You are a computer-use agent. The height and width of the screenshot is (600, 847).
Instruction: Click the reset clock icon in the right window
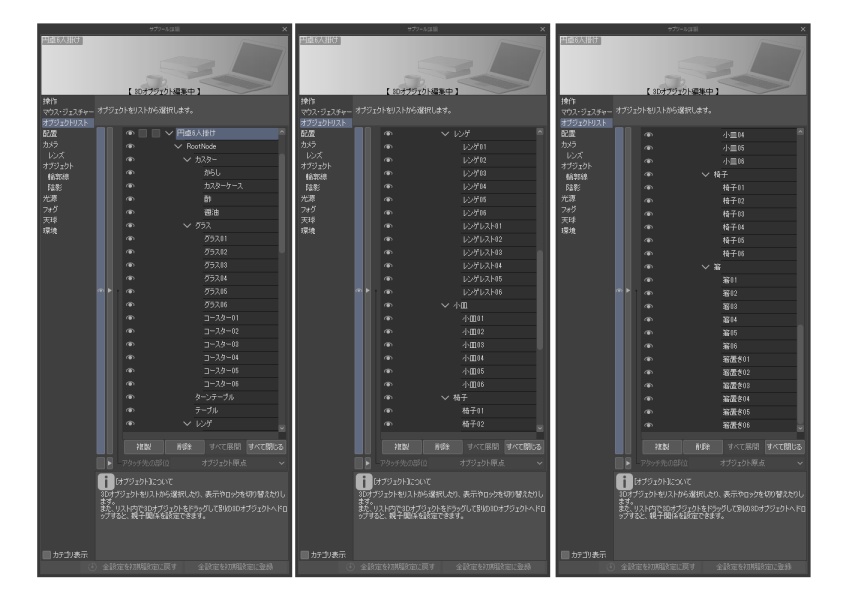pos(611,567)
